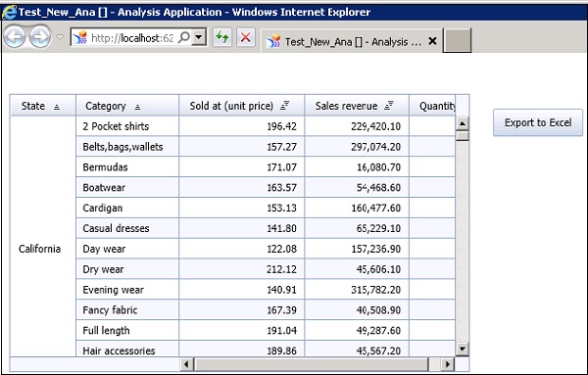Sort the Sales revenue column
This screenshot has height=375, width=588.
(x=389, y=106)
